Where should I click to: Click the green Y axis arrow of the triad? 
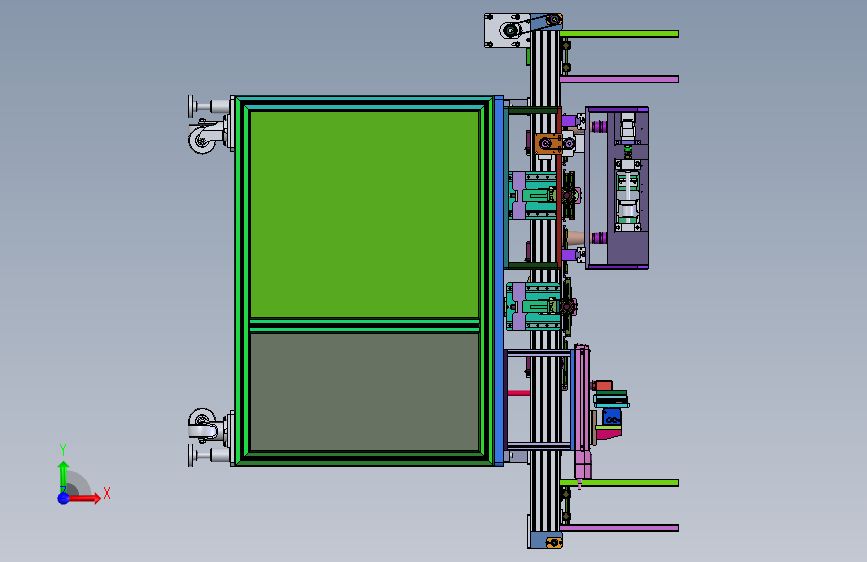[x=63, y=475]
